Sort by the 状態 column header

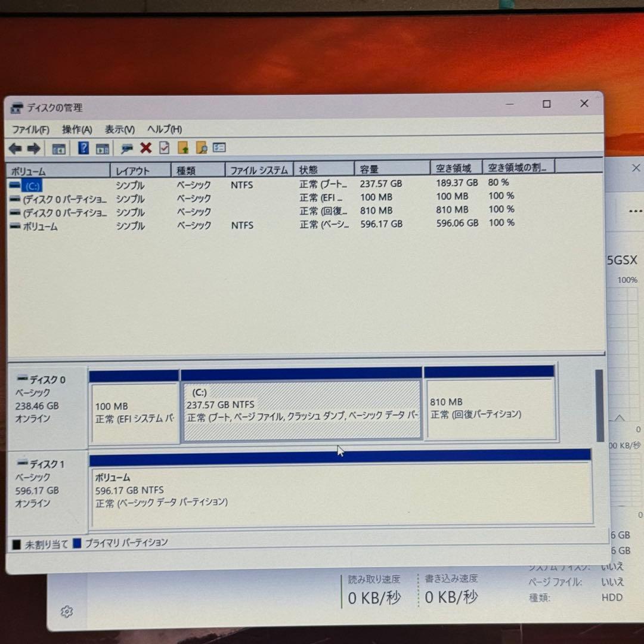tap(324, 169)
